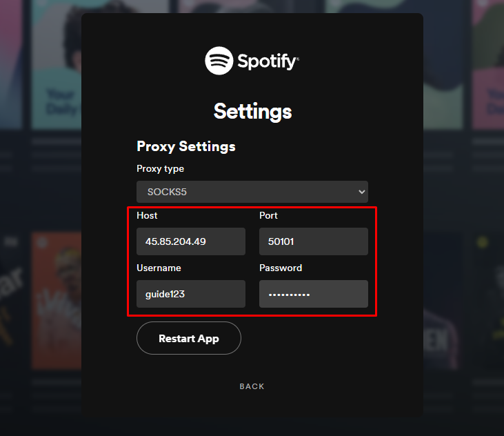504x436 pixels.
Task: Click the Proxy type label
Action: [x=161, y=168]
